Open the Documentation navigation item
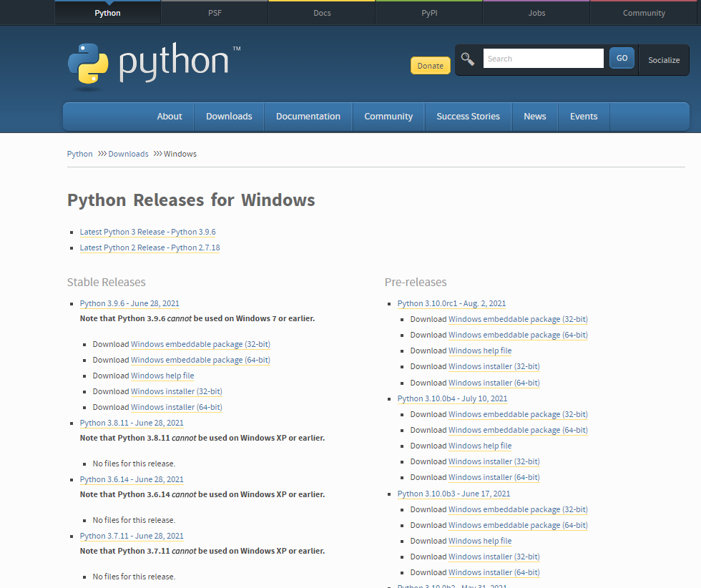 click(x=308, y=117)
